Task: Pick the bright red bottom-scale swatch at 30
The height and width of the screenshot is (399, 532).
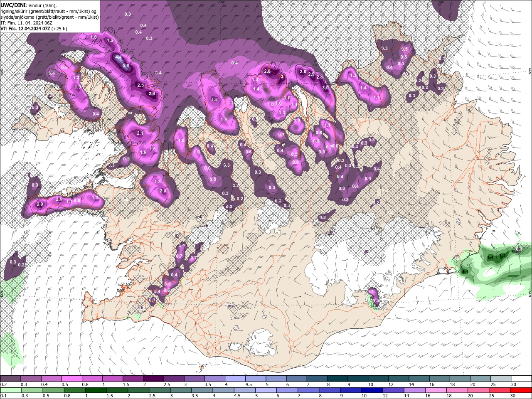Action: (x=521, y=390)
